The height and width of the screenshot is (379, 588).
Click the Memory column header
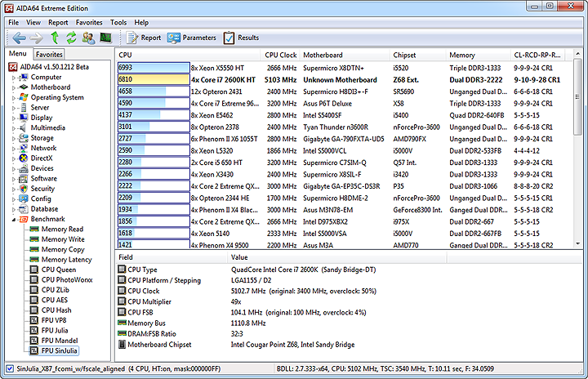coord(479,55)
